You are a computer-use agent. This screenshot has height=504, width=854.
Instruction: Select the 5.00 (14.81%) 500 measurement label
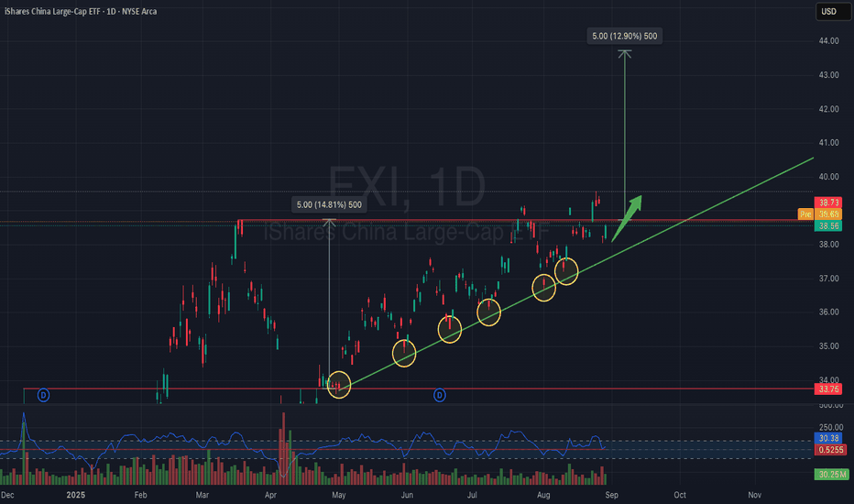(329, 205)
